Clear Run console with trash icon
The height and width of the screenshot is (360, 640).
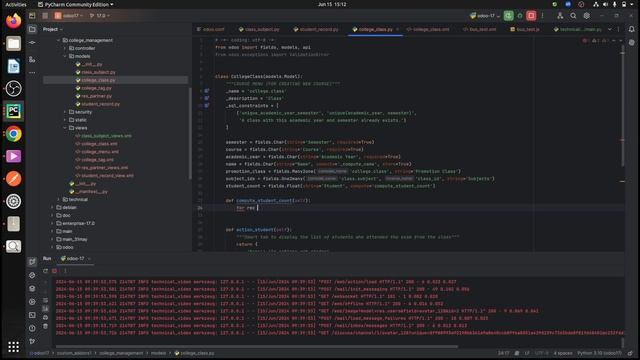(x=45, y=326)
